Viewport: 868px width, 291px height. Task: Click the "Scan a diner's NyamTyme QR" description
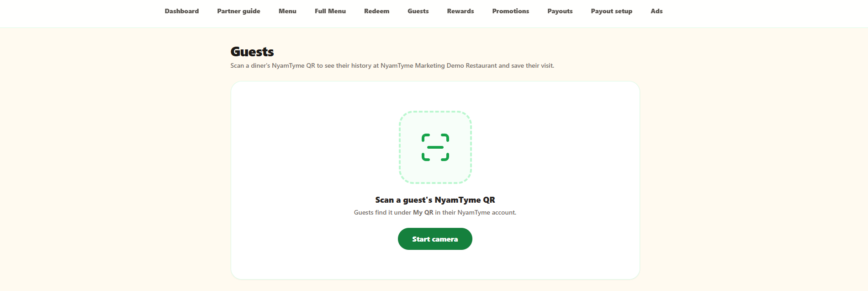[x=392, y=65]
